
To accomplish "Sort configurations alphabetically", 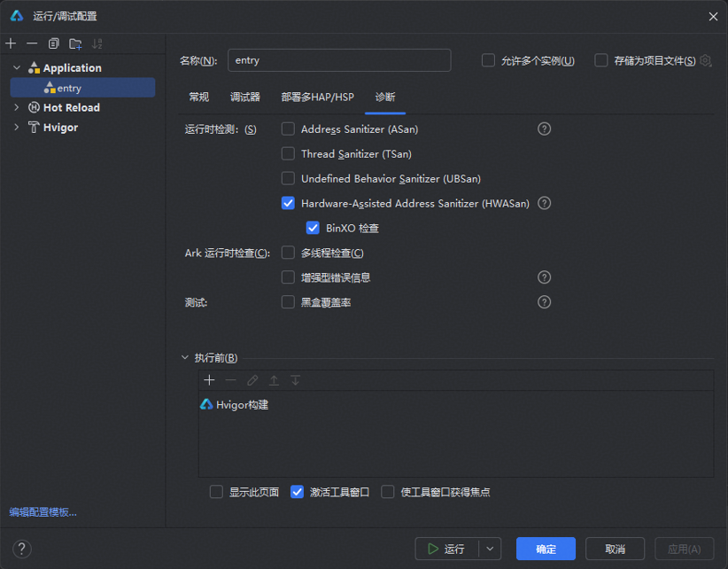I will [97, 43].
